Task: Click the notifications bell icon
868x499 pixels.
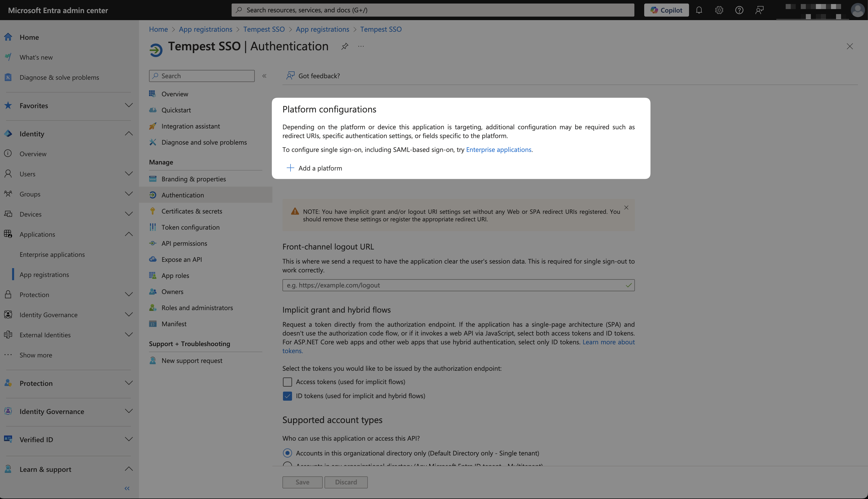Action: 699,10
